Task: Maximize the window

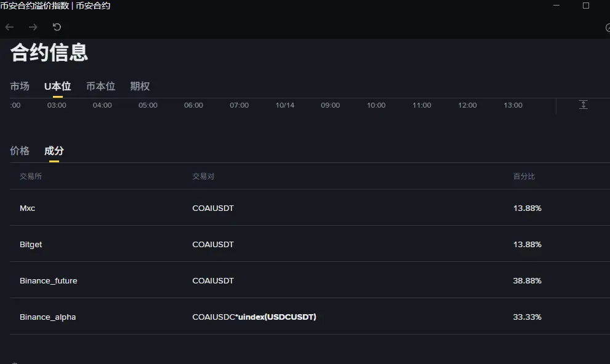Action: point(586,6)
